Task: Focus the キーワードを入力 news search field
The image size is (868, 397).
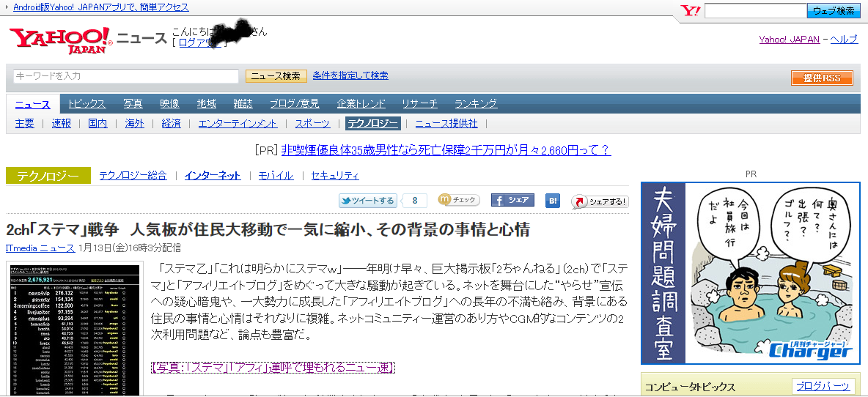Action: (x=125, y=75)
